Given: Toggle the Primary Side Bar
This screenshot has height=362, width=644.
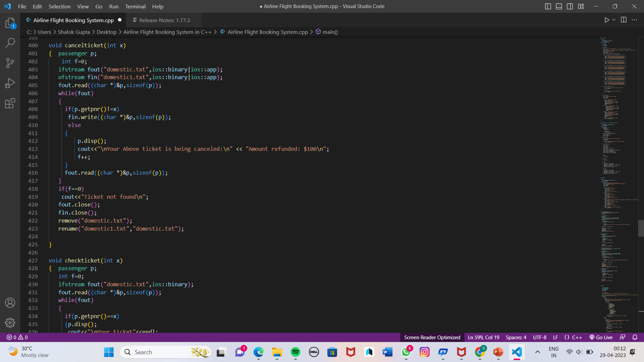Looking at the screenshot, I should (548, 6).
